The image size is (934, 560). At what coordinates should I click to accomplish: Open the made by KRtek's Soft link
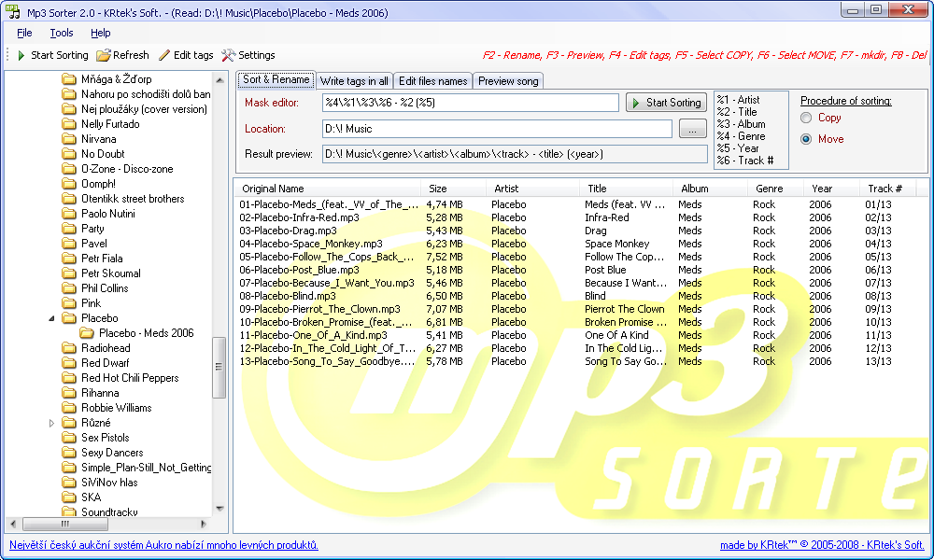[x=822, y=545]
